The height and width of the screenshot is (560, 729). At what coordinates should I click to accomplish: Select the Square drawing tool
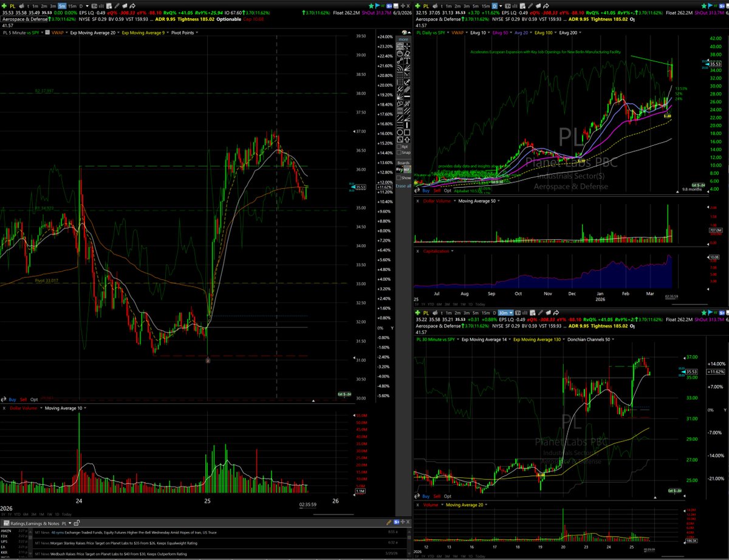click(407, 132)
